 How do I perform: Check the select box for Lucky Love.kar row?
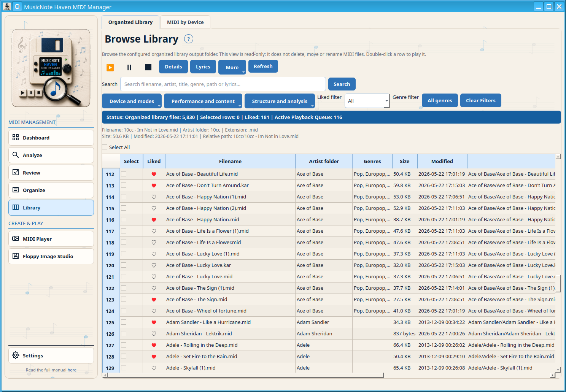point(124,265)
